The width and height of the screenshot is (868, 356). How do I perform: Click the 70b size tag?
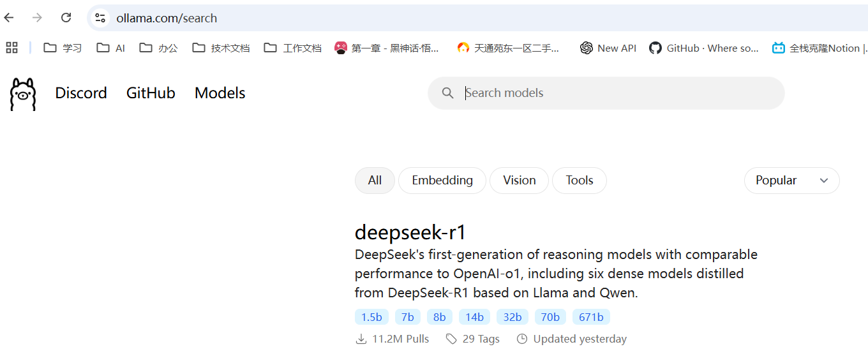point(550,317)
